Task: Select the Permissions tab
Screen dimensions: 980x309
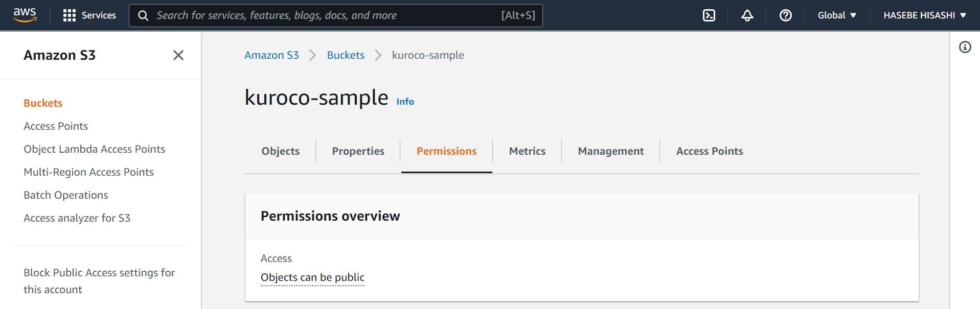Action: pos(447,151)
